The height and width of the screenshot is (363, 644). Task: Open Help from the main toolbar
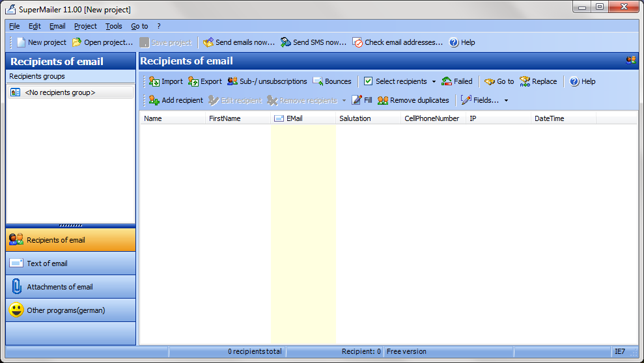(462, 42)
